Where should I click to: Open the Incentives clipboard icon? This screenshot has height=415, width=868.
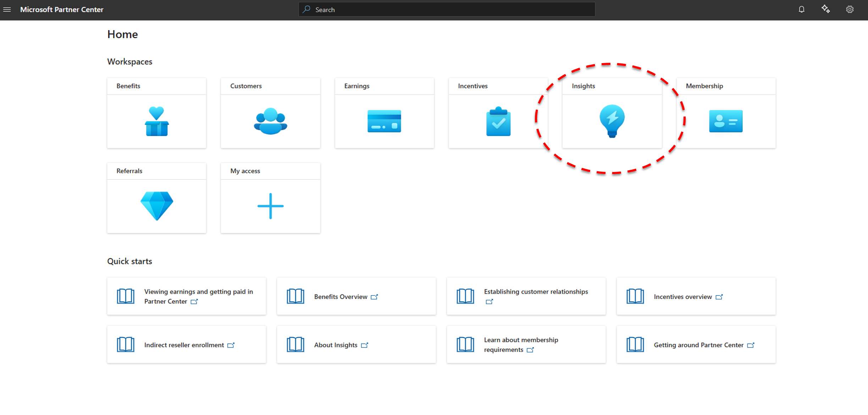pyautogui.click(x=498, y=121)
